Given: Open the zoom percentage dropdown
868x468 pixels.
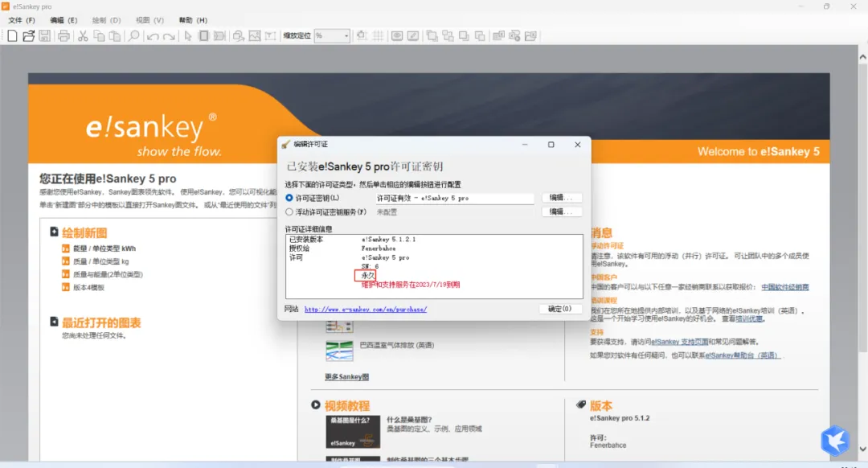Looking at the screenshot, I should click(x=346, y=36).
